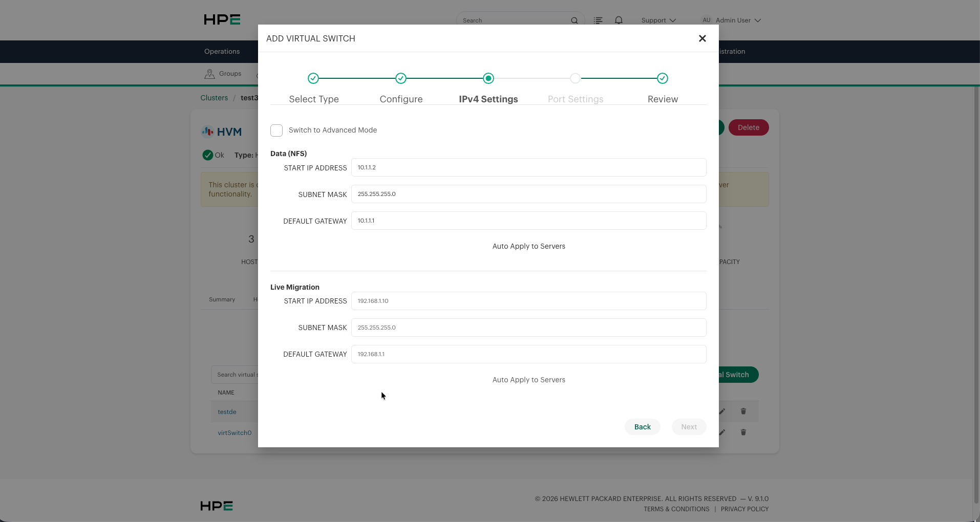Click the IPv4 Settings step circle
This screenshot has width=980, height=522.
point(488,78)
